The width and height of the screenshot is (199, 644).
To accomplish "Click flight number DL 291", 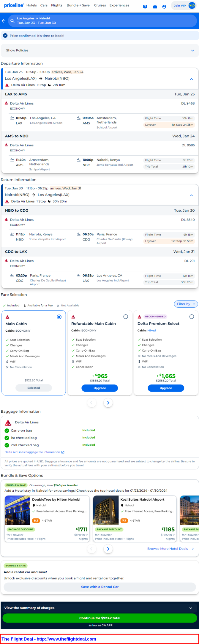I will pyautogui.click(x=189, y=261).
